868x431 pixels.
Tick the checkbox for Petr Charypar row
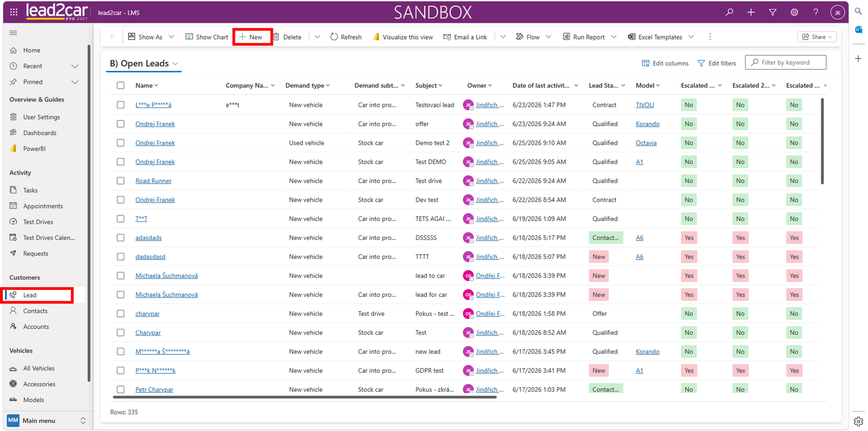pyautogui.click(x=120, y=389)
